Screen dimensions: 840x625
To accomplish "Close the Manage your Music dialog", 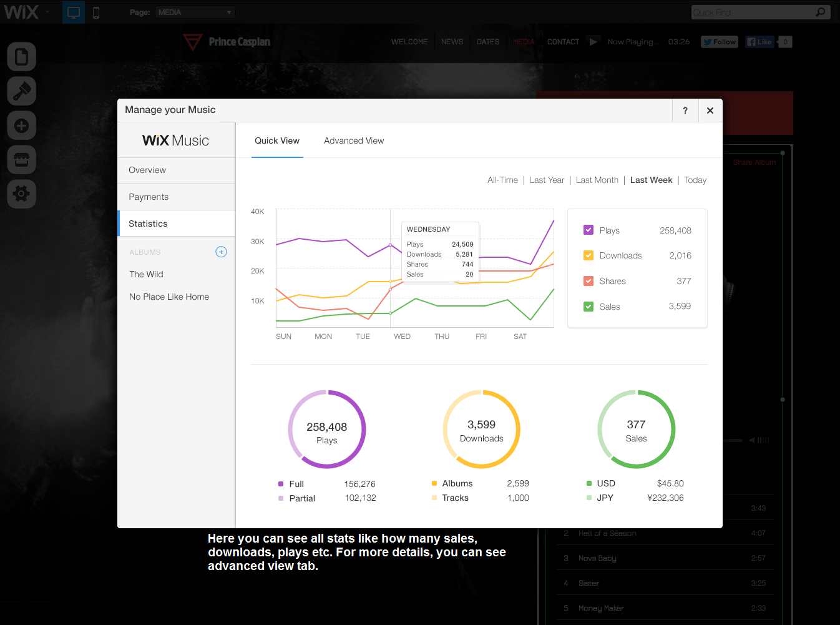I will (710, 111).
